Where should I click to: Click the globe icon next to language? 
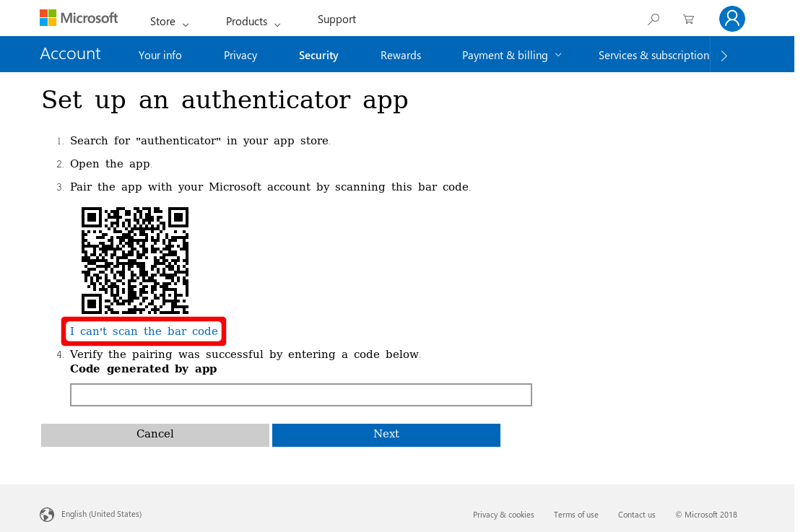coord(46,515)
